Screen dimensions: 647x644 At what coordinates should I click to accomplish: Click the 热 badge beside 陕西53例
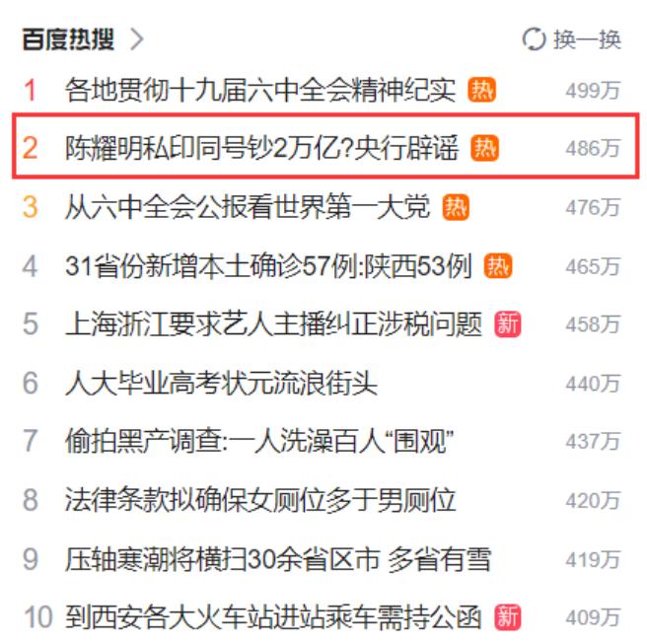pos(498,266)
